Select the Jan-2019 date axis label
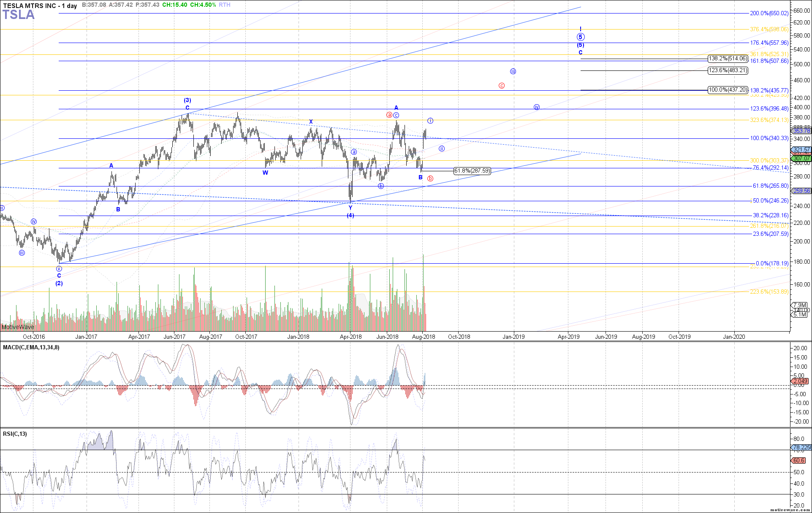 513,337
